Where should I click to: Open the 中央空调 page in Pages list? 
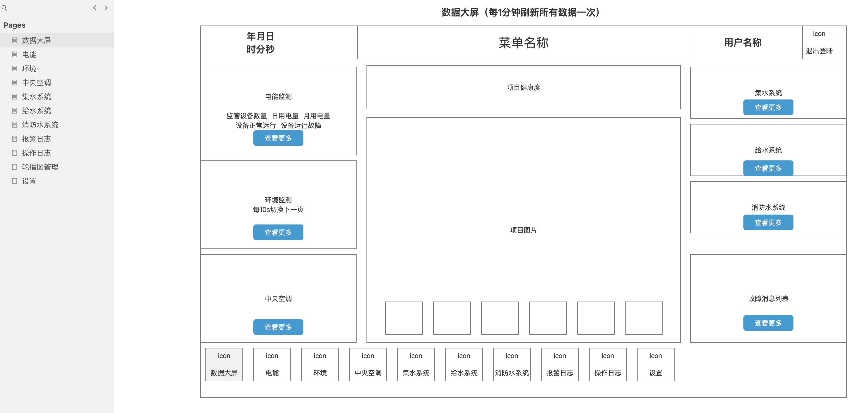click(x=57, y=83)
